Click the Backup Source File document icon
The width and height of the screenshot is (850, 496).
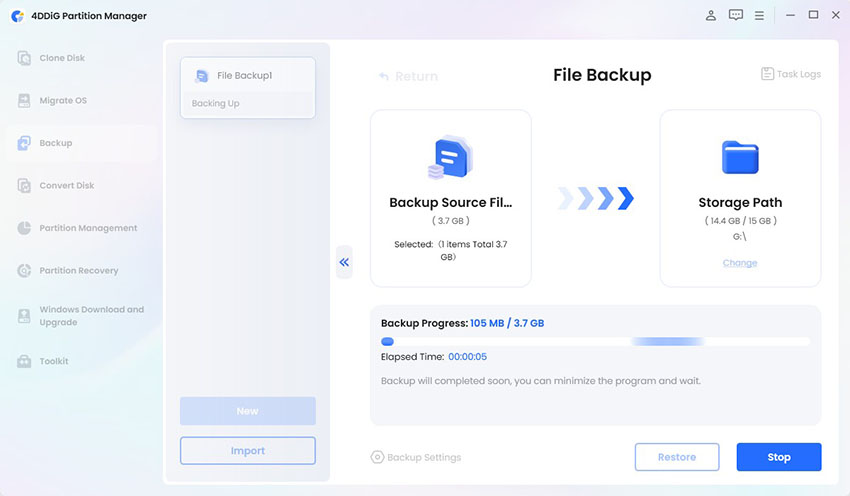(x=450, y=157)
